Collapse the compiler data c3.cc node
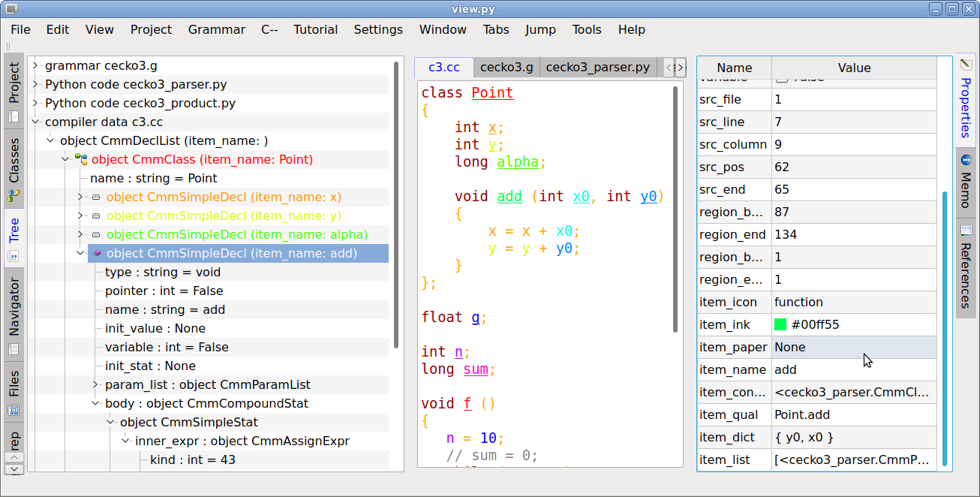Image resolution: width=980 pixels, height=497 pixels. (35, 122)
